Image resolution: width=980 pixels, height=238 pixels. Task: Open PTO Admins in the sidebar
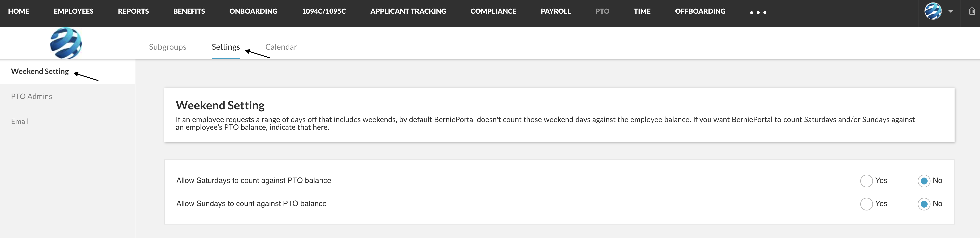point(32,96)
